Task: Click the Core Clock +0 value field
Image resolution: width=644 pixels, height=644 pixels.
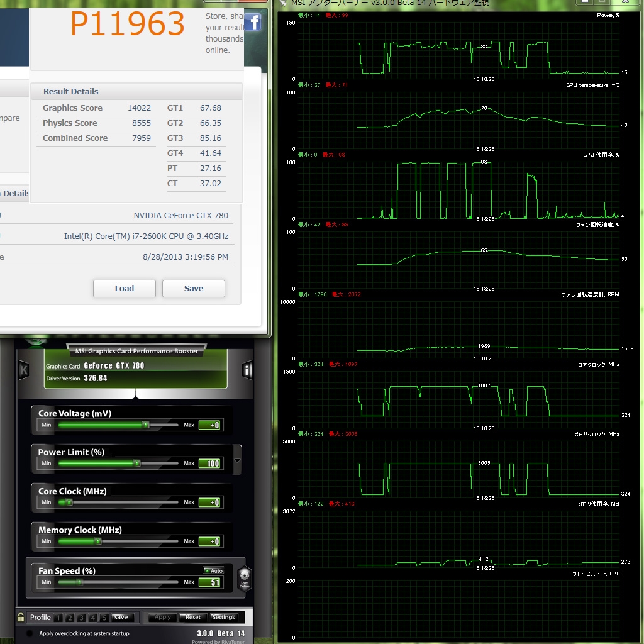Action: pos(210,502)
